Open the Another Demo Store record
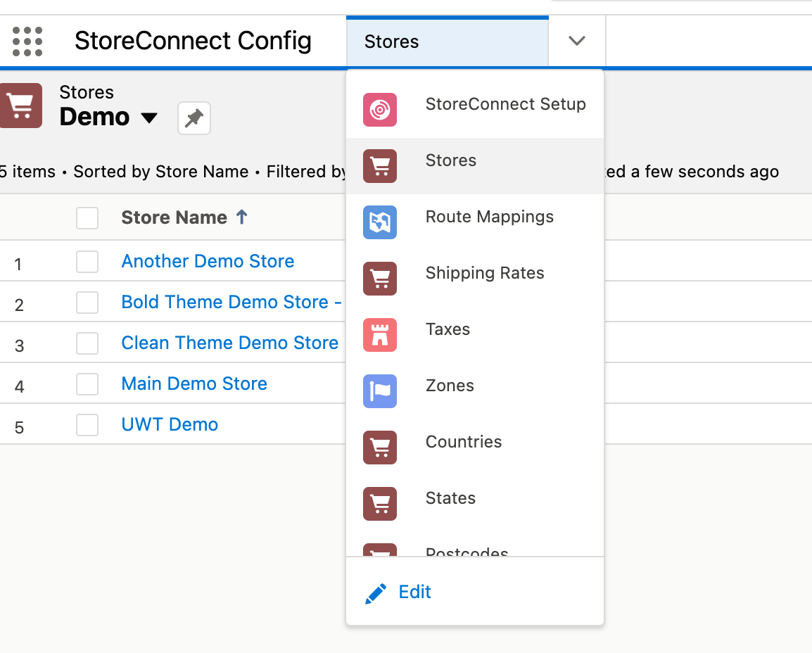 coord(208,262)
